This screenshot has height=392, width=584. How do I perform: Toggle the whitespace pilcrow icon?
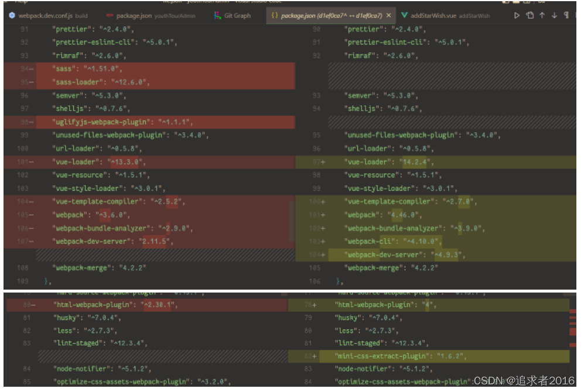[x=566, y=15]
